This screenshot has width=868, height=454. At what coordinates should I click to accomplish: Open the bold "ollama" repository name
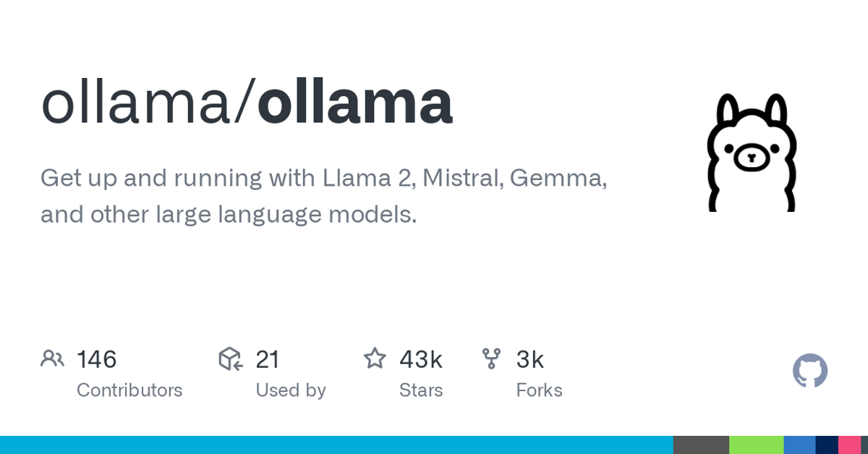[354, 103]
